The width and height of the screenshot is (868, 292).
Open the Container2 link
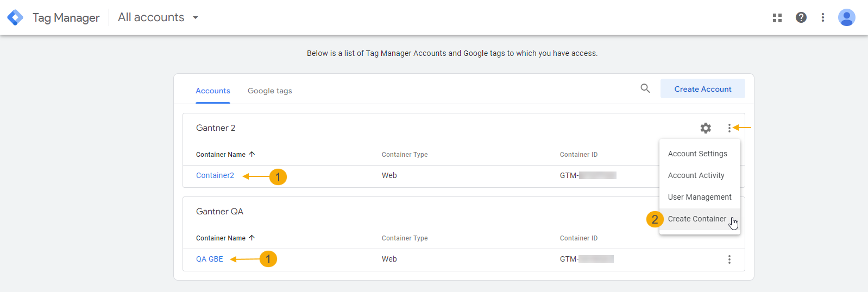pos(215,175)
